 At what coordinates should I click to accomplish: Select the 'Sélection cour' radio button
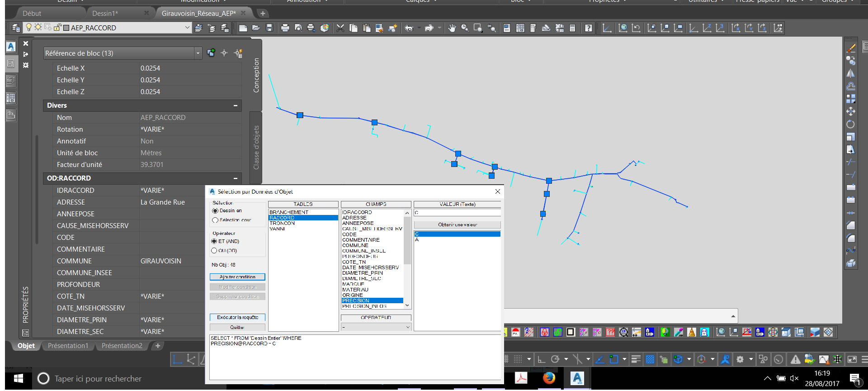point(215,220)
